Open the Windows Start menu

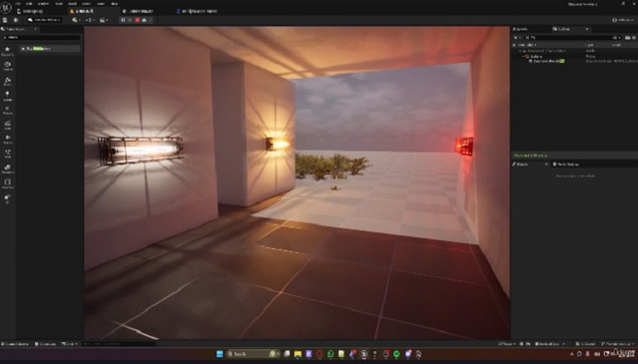coord(220,354)
